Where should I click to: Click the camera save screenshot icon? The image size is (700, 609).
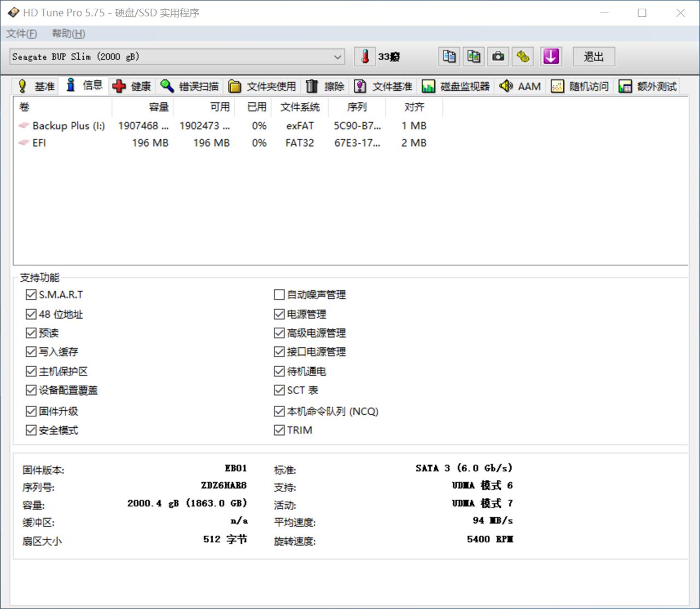498,56
